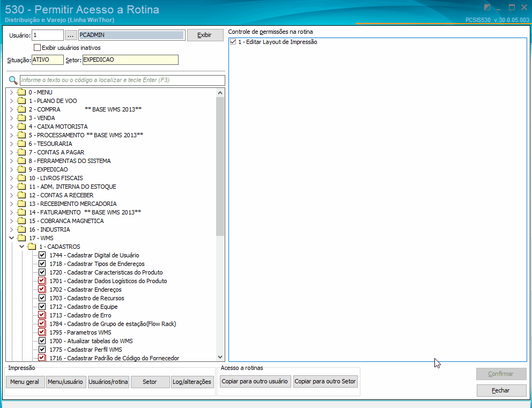Screen dimensions: 532x408
Task: Expand the 5 - PROCESSAMENTO node
Action: (x=12, y=135)
